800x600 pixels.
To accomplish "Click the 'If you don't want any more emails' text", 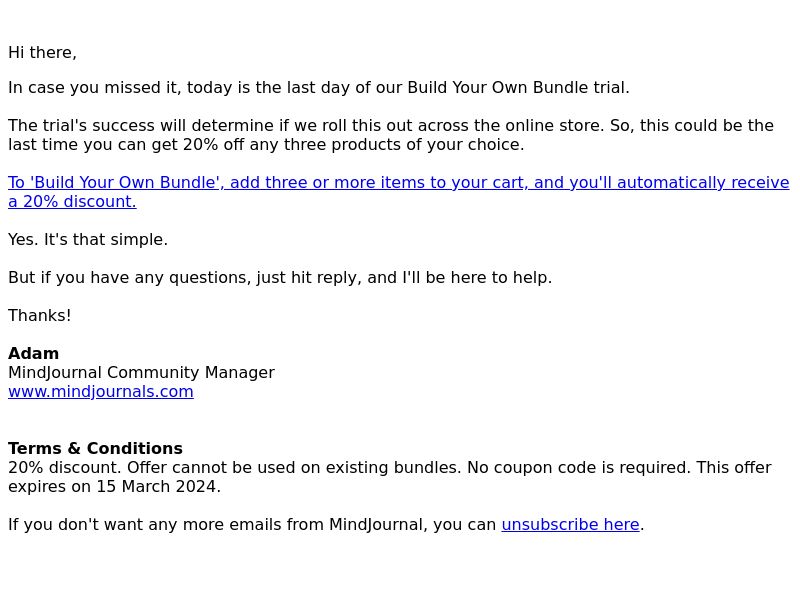I will [x=252, y=524].
